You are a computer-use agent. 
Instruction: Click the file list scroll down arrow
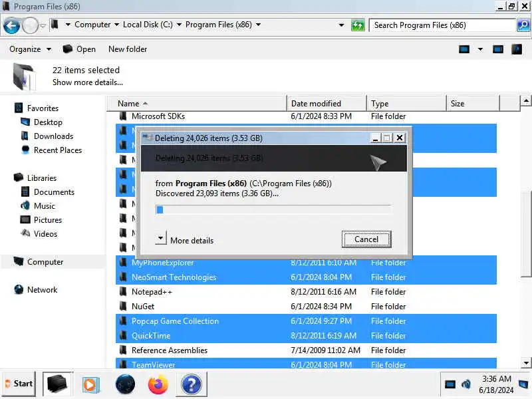[x=526, y=363]
